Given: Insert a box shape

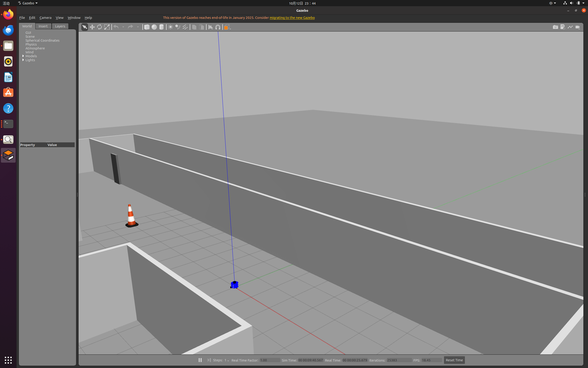Looking at the screenshot, I should [147, 27].
